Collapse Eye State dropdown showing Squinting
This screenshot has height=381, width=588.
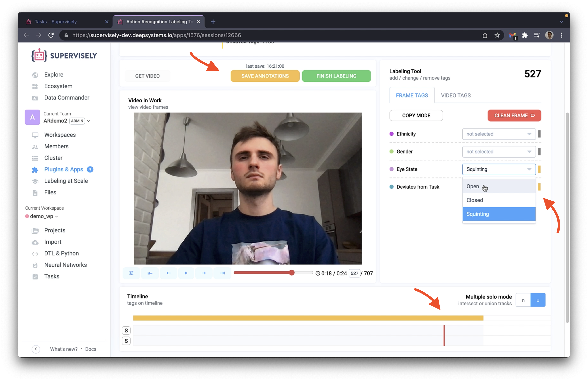tap(499, 169)
